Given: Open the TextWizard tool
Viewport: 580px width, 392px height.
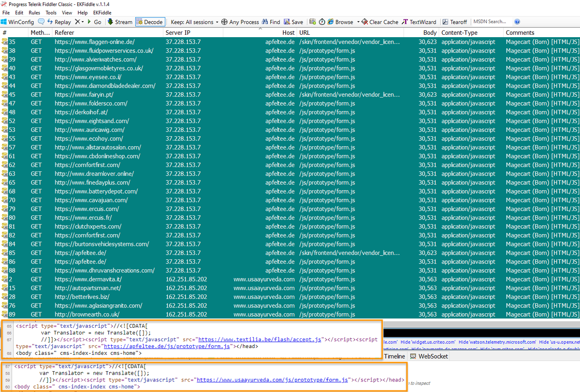Looking at the screenshot, I should 419,22.
